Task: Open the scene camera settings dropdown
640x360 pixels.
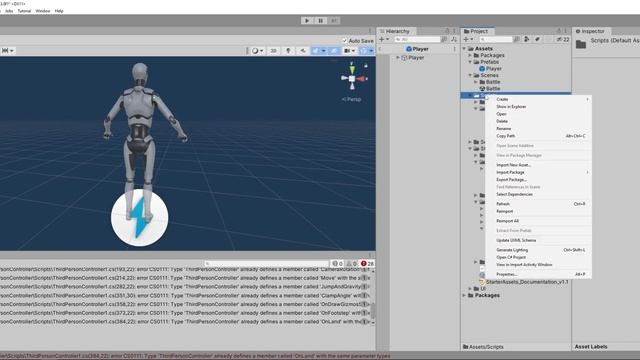Action: [349, 51]
